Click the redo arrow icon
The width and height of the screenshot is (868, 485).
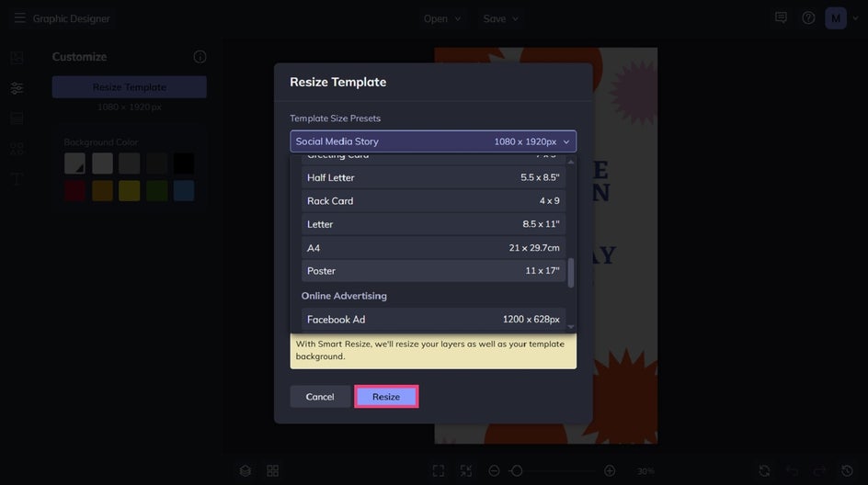pyautogui.click(x=819, y=470)
